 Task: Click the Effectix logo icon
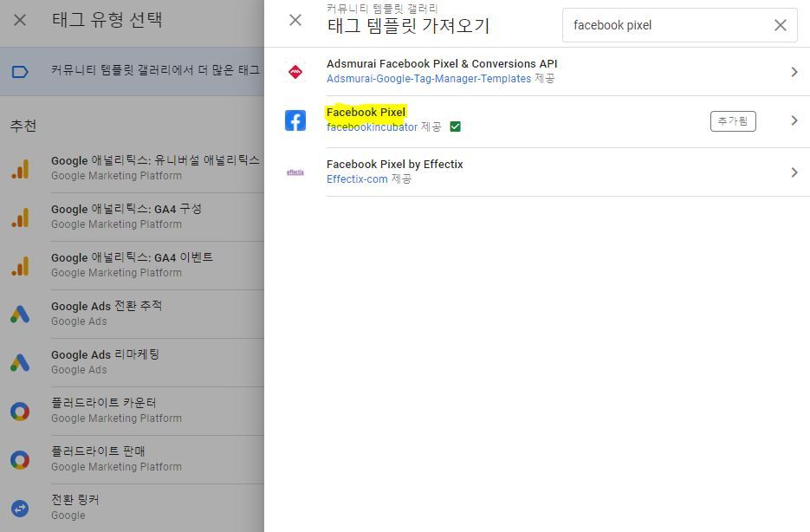click(295, 172)
